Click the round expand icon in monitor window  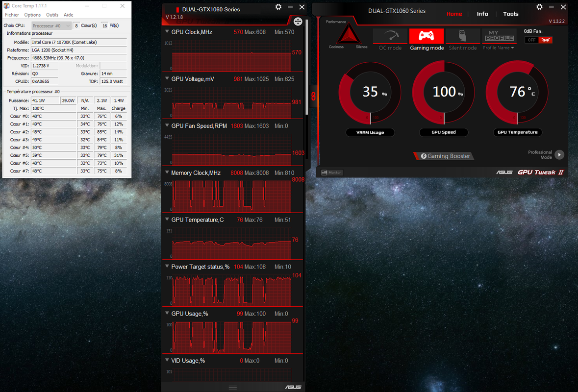[x=298, y=22]
